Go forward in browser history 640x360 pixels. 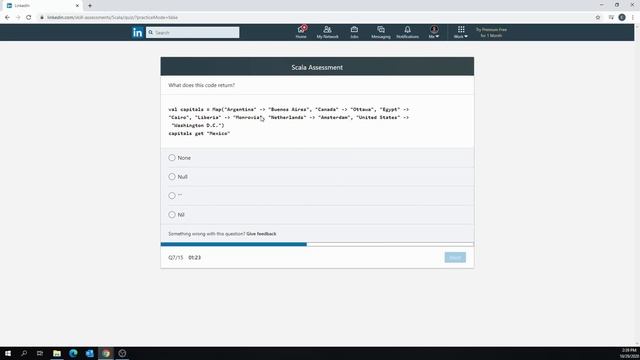[18, 18]
